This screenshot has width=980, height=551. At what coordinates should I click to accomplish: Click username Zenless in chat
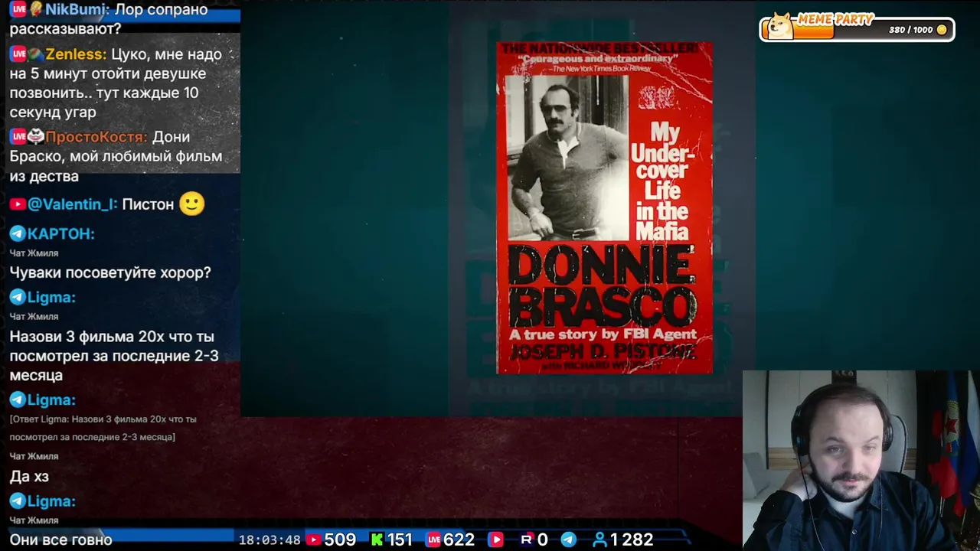[76, 54]
